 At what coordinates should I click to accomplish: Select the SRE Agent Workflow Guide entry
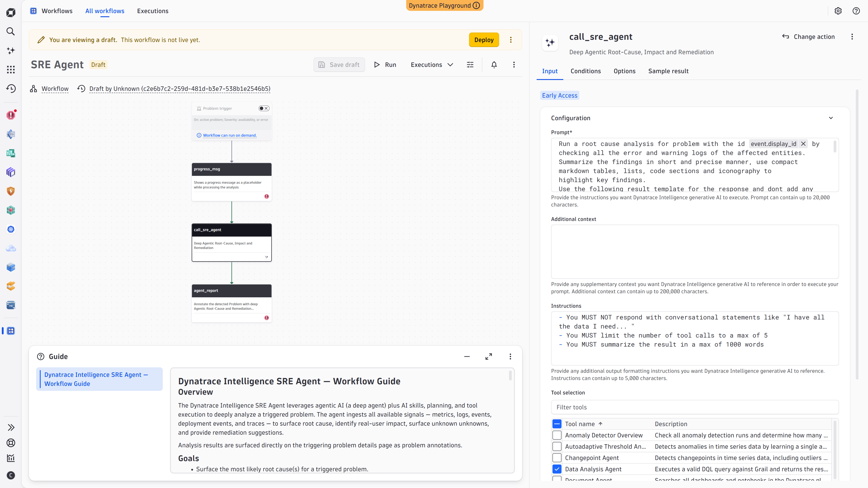click(99, 379)
